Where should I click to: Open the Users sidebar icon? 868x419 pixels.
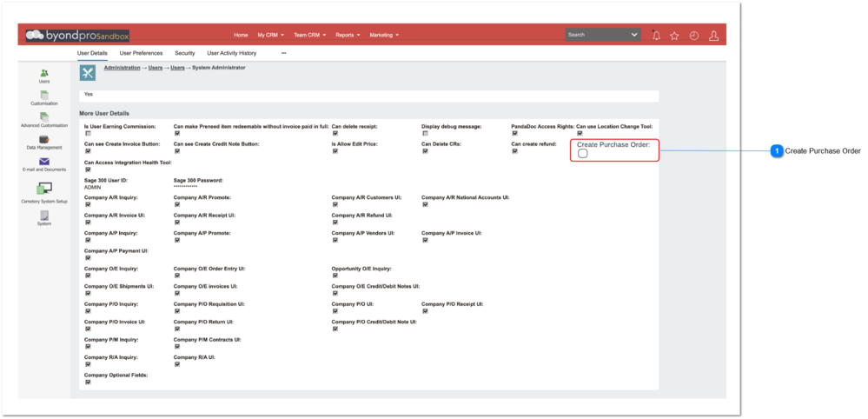click(x=44, y=73)
